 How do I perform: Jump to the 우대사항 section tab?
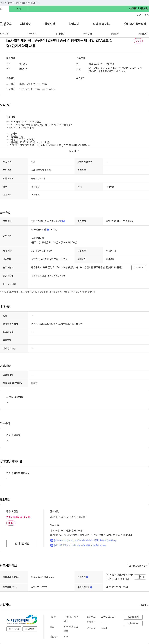[60, 34]
